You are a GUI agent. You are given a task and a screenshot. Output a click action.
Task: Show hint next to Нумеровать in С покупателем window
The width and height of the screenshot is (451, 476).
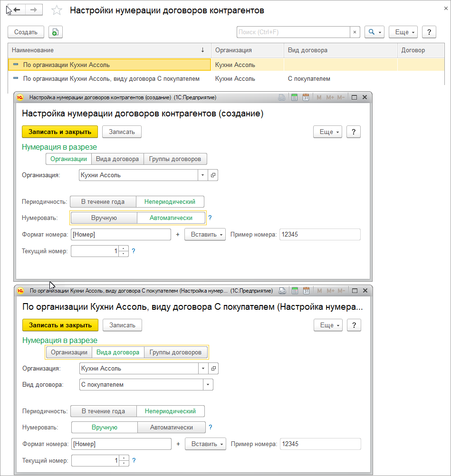pyautogui.click(x=211, y=427)
